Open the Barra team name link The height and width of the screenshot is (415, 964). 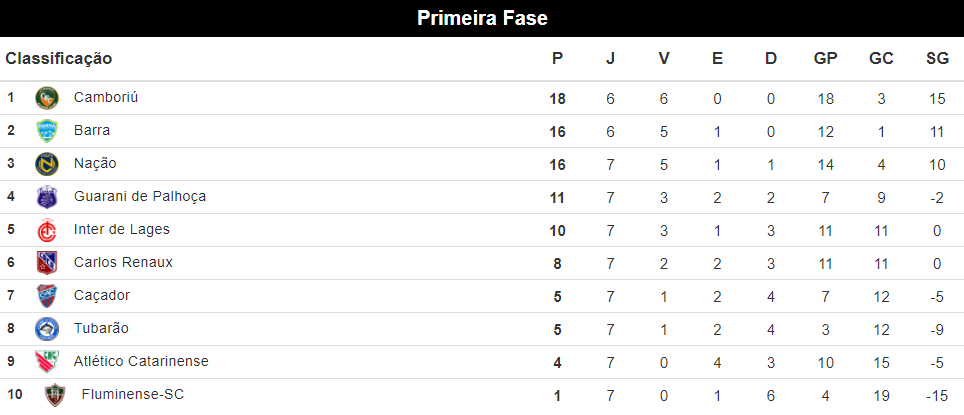coord(92,130)
